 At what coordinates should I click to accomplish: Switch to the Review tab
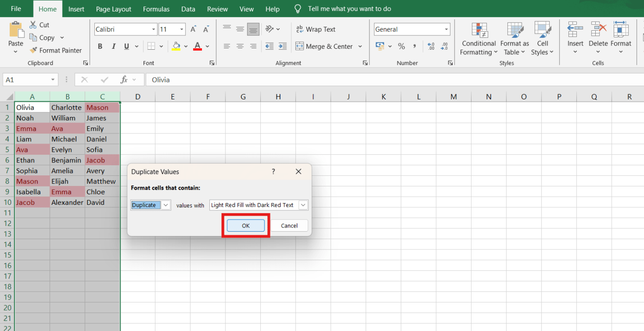pos(217,9)
